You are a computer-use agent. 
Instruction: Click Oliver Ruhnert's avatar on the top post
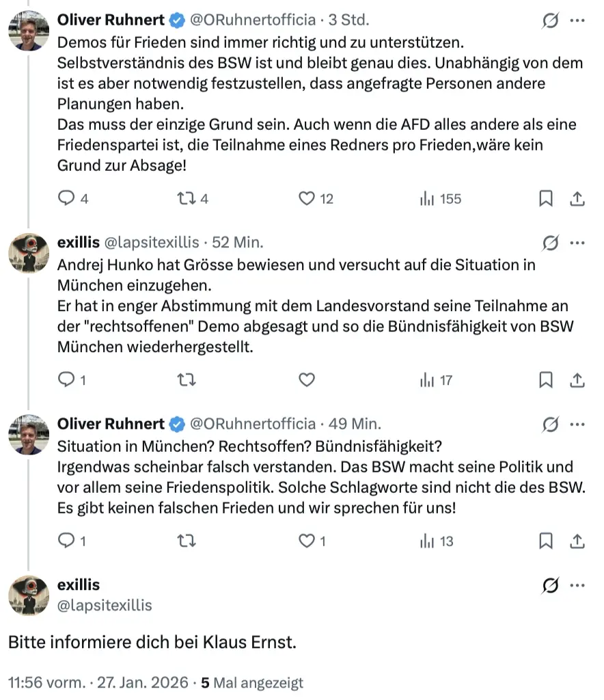[28, 31]
